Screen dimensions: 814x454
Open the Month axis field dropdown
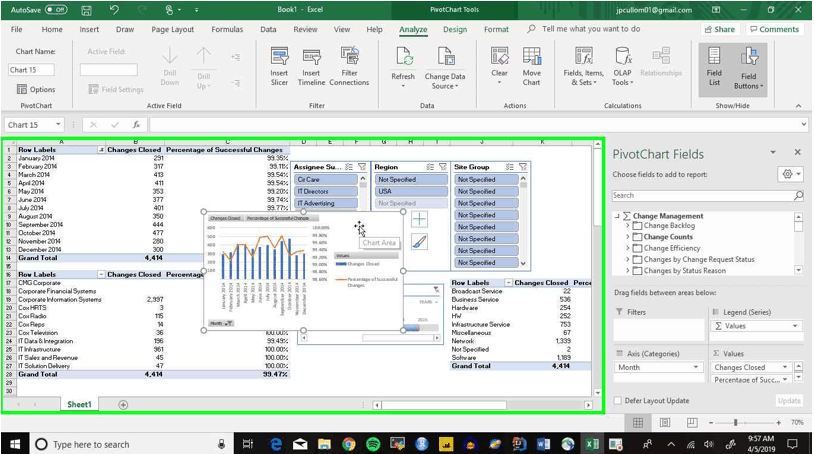[x=696, y=367]
